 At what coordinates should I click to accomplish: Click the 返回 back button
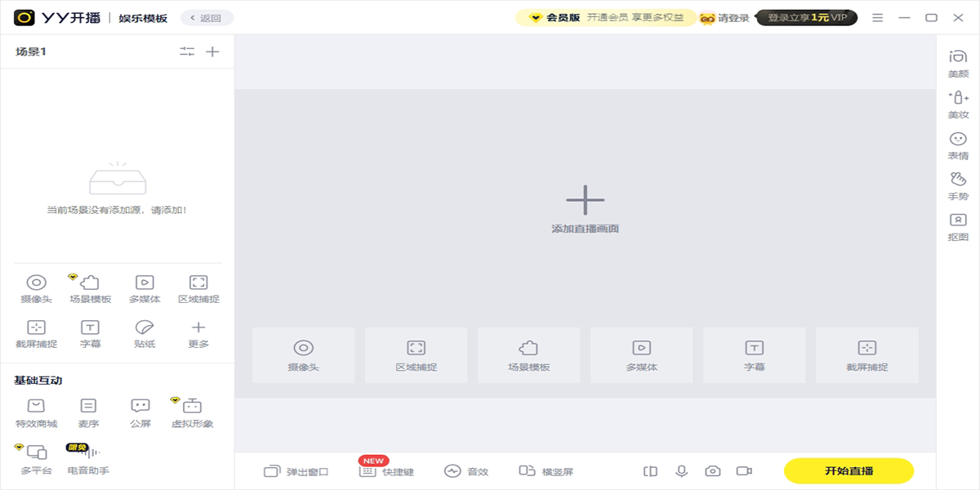click(x=207, y=17)
